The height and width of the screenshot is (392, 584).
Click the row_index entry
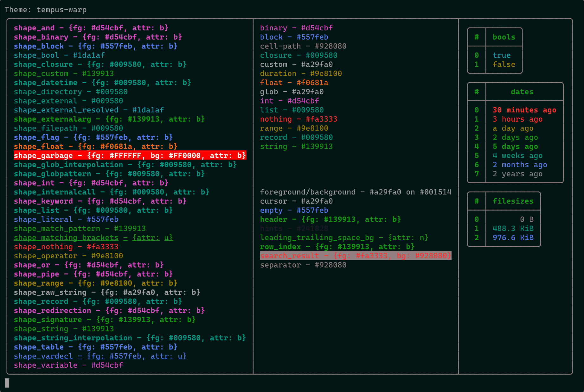point(337,247)
